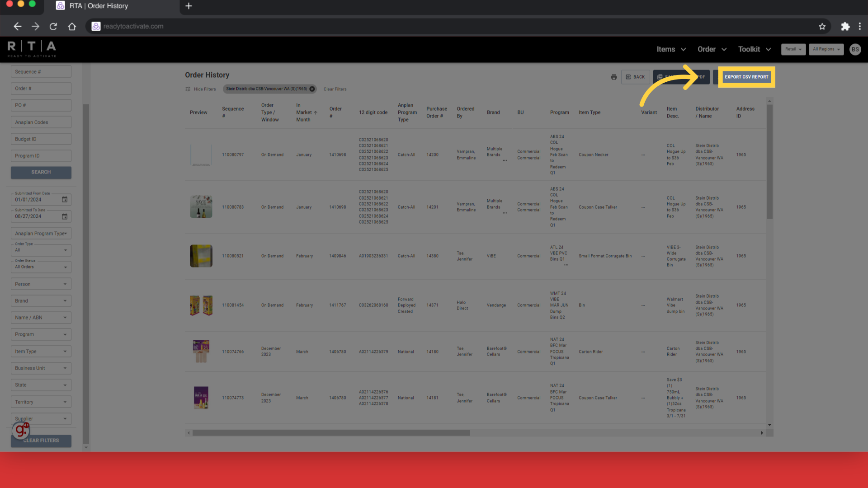The height and width of the screenshot is (488, 868).
Task: Click the RTA Ready to Activate logo
Action: 32,49
